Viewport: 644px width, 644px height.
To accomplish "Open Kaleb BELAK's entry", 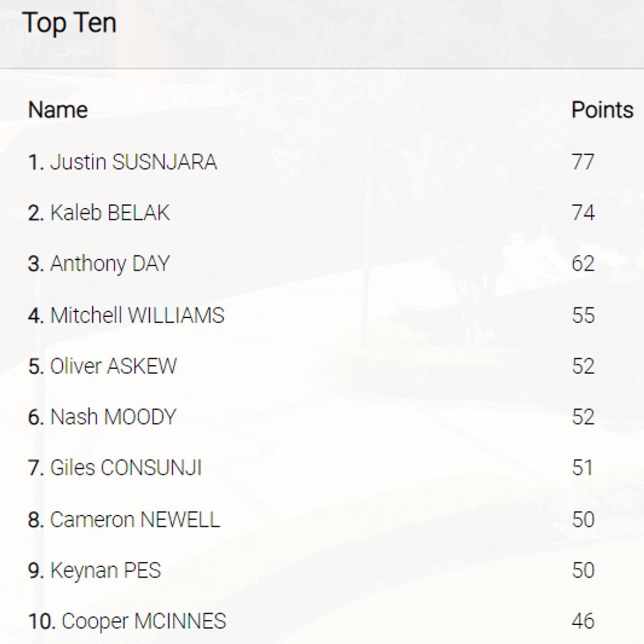I will (x=110, y=213).
